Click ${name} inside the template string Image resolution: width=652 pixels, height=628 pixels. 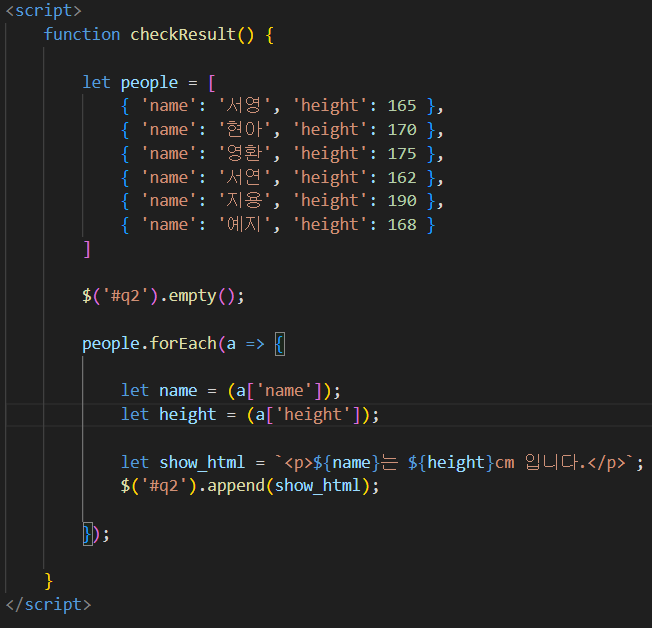tap(346, 462)
